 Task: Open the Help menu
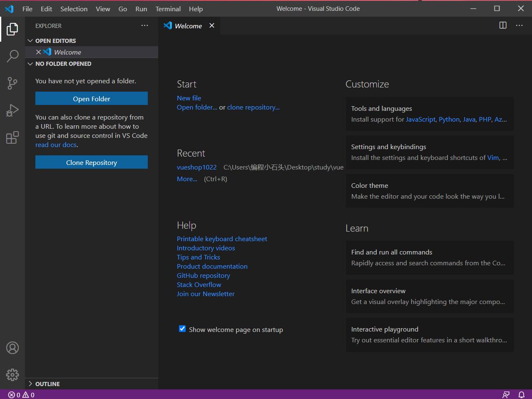click(x=196, y=9)
